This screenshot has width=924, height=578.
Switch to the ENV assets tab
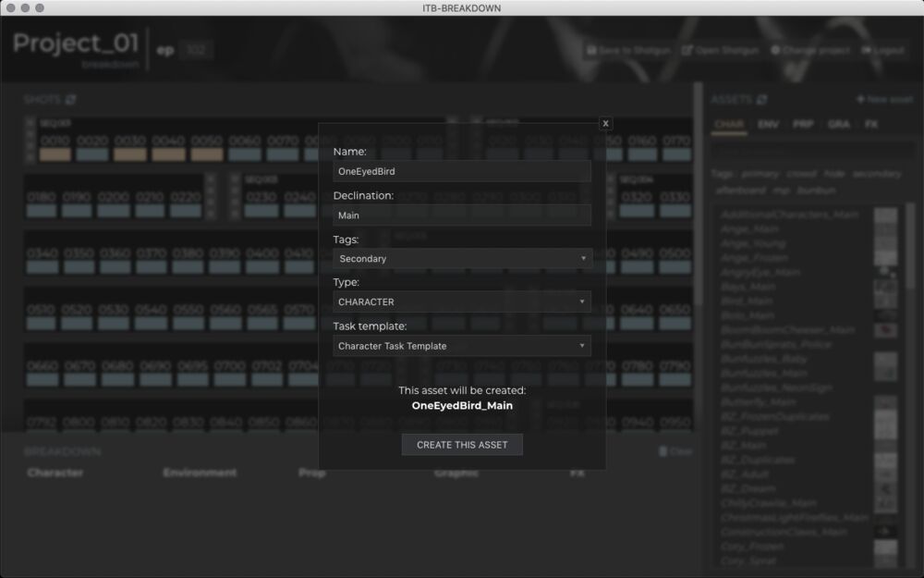(x=768, y=124)
